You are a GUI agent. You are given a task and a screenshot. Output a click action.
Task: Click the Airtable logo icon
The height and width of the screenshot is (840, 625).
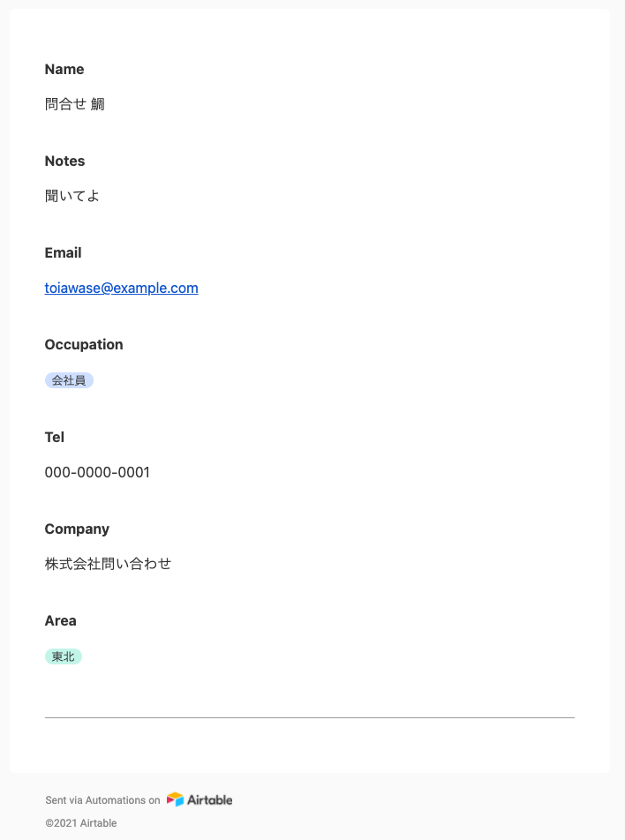coord(175,799)
